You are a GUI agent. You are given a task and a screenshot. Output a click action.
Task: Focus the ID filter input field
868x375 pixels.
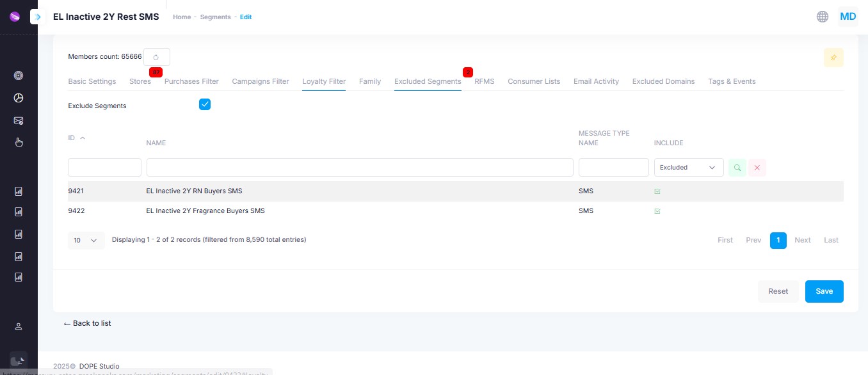(104, 168)
